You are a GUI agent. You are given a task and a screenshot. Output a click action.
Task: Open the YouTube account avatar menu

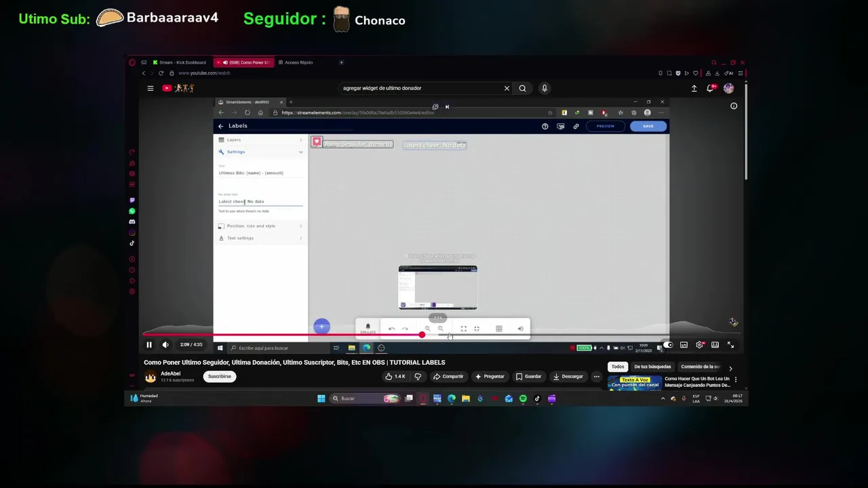[728, 88]
